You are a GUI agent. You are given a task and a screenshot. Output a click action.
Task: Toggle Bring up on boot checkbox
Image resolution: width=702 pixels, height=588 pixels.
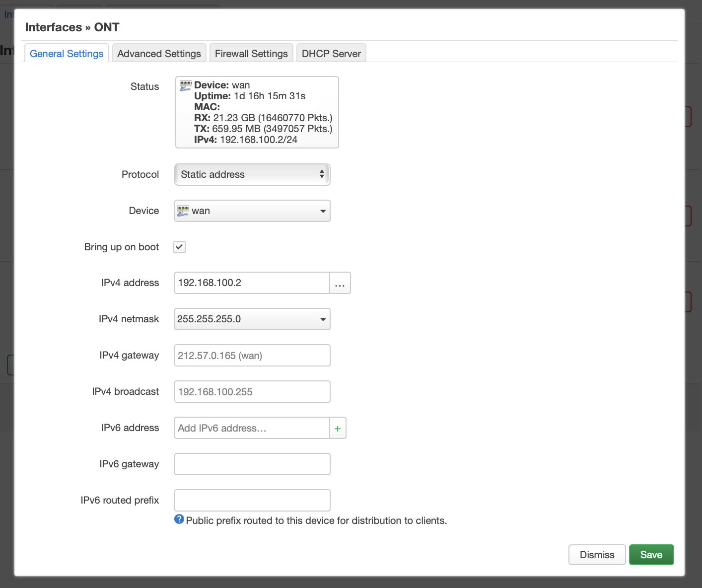[x=179, y=247]
